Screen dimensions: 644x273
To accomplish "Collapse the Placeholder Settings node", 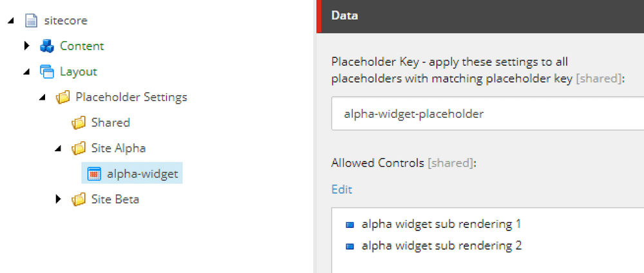I will coord(43,98).
